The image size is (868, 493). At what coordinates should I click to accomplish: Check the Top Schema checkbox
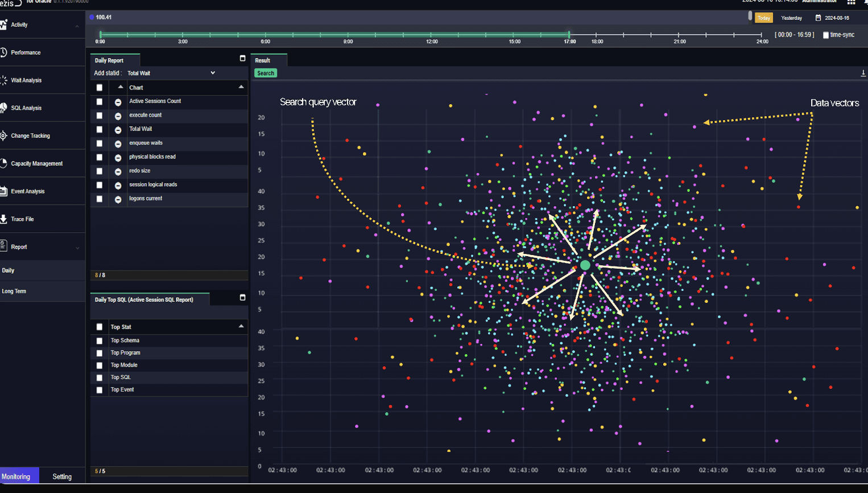(x=100, y=341)
